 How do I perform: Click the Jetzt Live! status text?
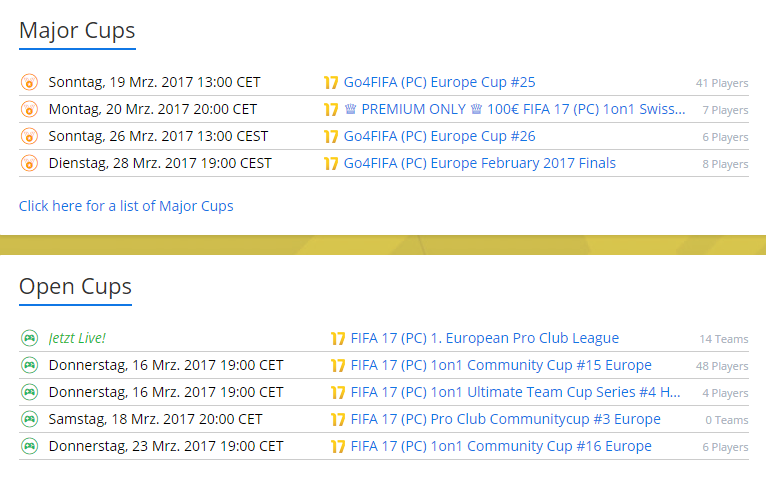click(77, 338)
